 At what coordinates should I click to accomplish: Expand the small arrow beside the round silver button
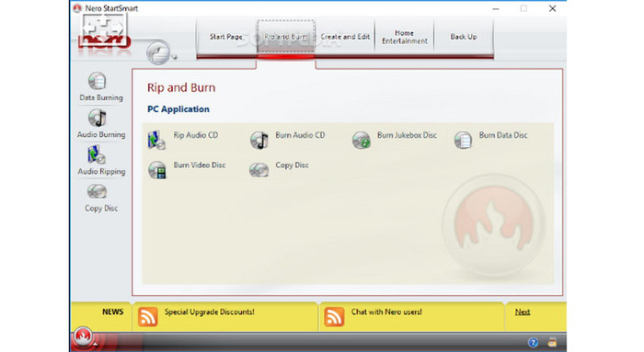(x=174, y=57)
